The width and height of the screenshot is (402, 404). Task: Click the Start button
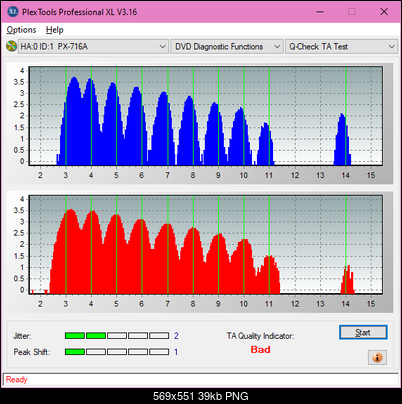363,332
